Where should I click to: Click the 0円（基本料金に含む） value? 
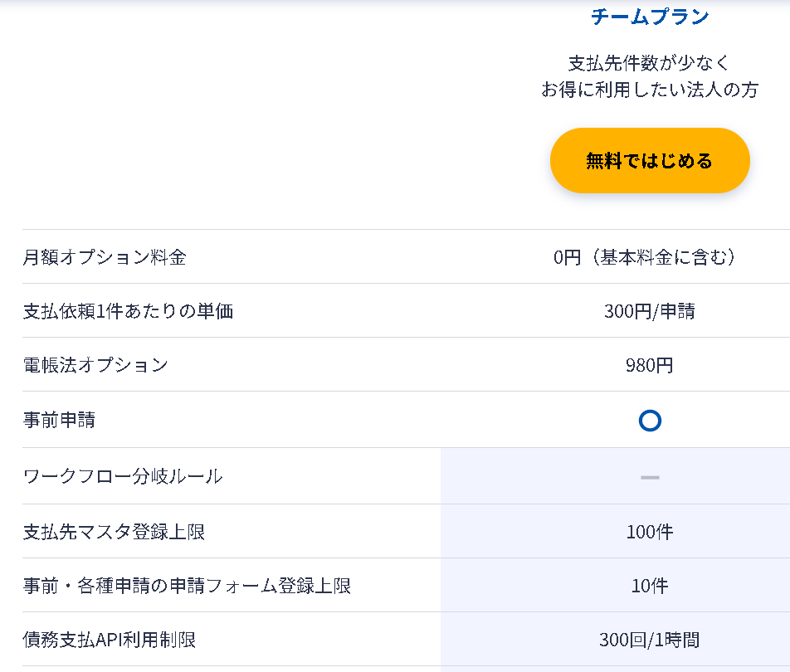(x=645, y=257)
